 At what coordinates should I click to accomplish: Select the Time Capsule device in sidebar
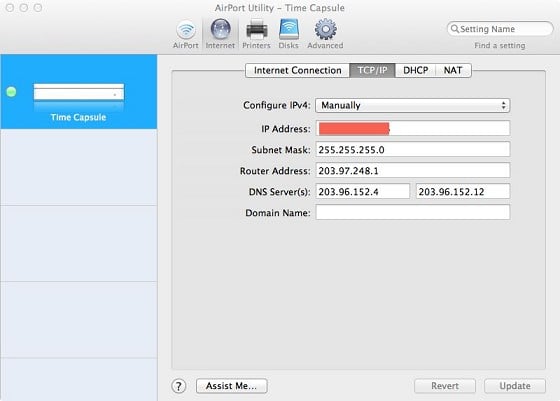[x=79, y=92]
